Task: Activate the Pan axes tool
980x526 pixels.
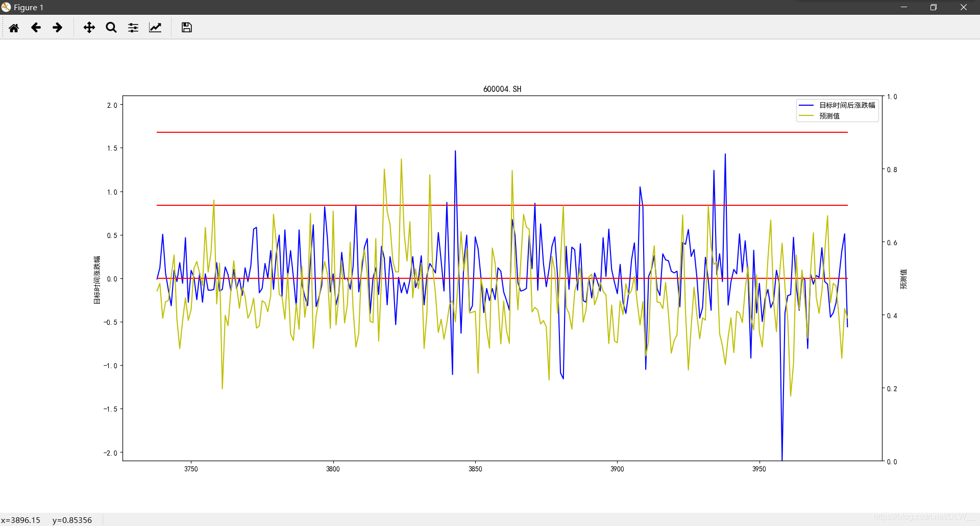Action: tap(89, 28)
